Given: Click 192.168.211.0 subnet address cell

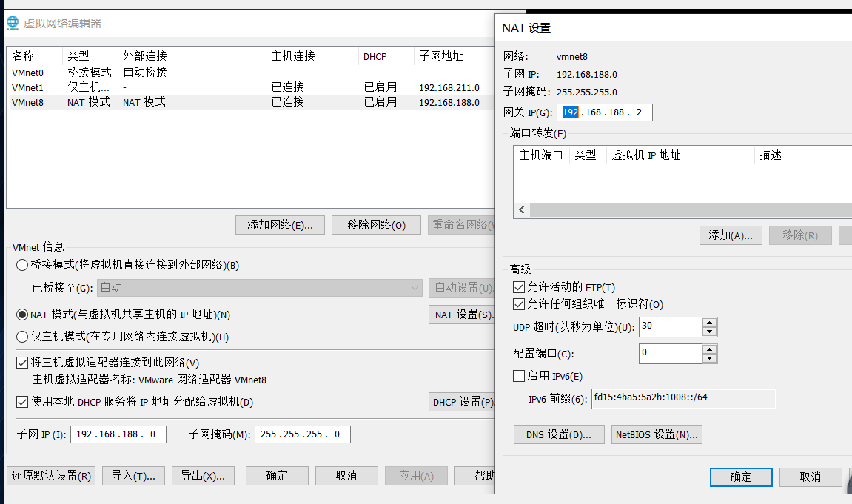Looking at the screenshot, I should (x=449, y=87).
